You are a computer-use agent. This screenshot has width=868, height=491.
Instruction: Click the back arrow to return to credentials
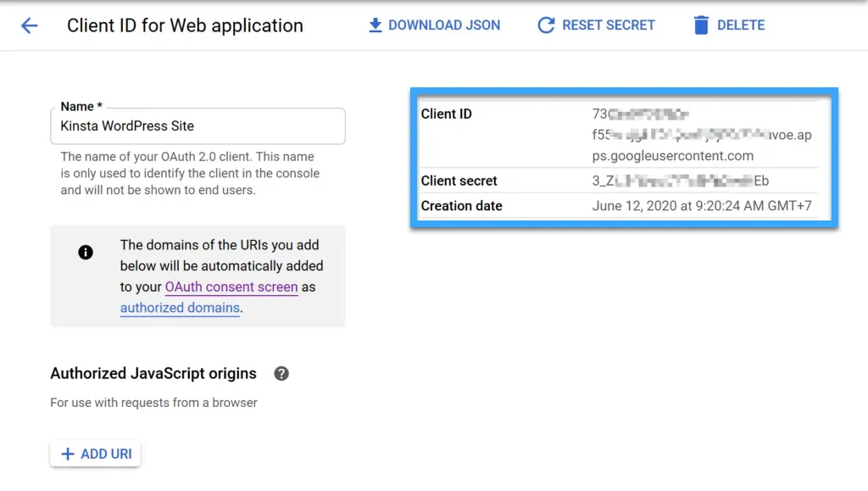[31, 25]
